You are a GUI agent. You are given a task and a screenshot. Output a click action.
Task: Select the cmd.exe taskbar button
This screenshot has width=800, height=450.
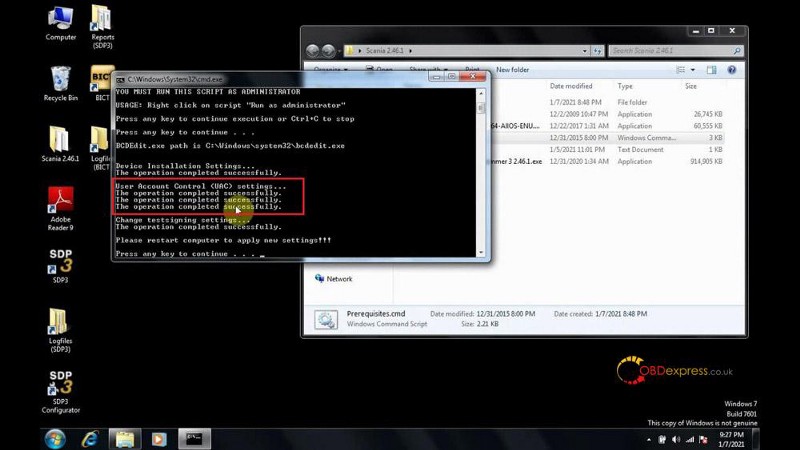(x=194, y=439)
